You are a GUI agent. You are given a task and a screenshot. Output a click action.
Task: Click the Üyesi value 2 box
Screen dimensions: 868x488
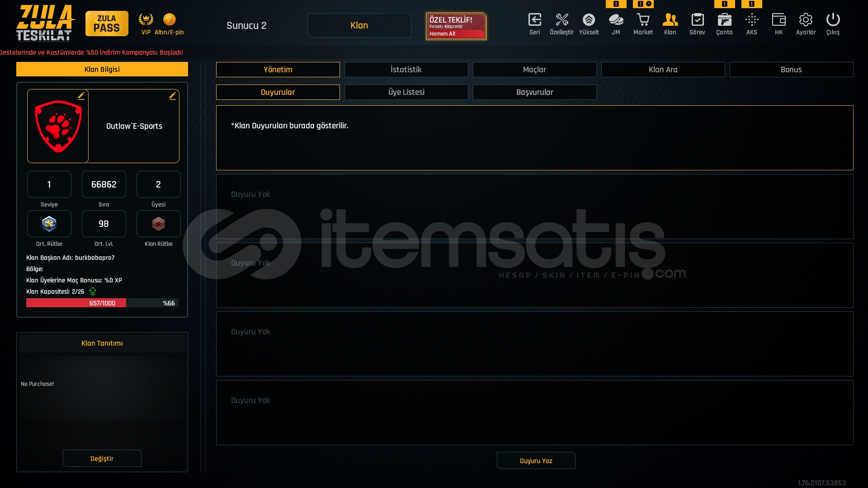coord(159,184)
